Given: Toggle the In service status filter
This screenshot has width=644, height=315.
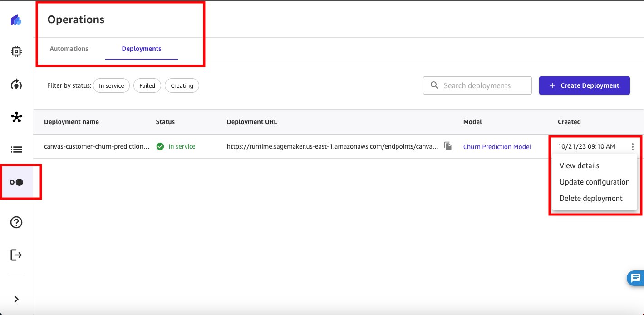Looking at the screenshot, I should pos(112,85).
